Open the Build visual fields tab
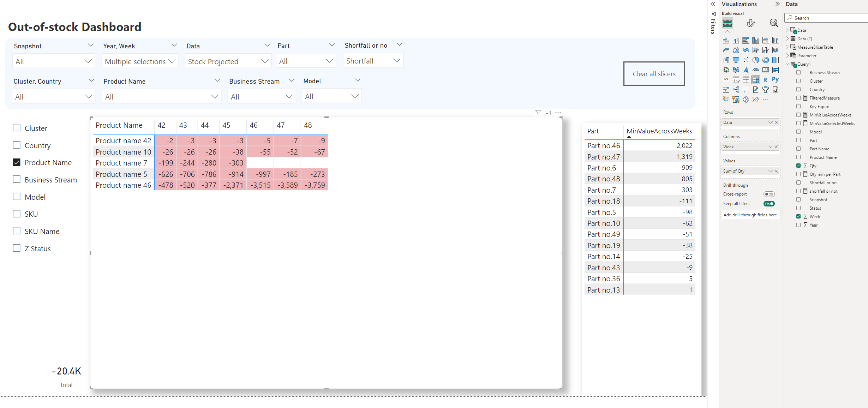868x408 pixels. pyautogui.click(x=728, y=23)
